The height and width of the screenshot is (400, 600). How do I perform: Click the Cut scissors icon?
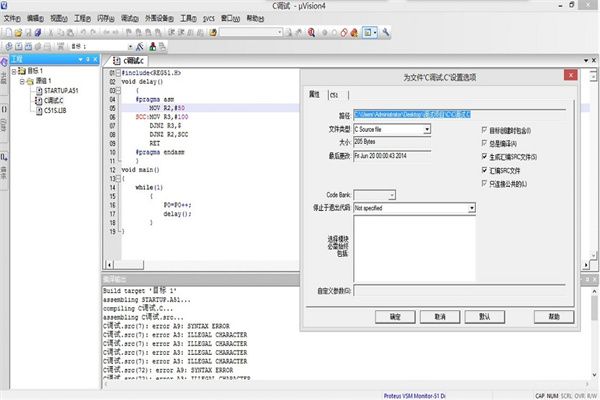51,33
